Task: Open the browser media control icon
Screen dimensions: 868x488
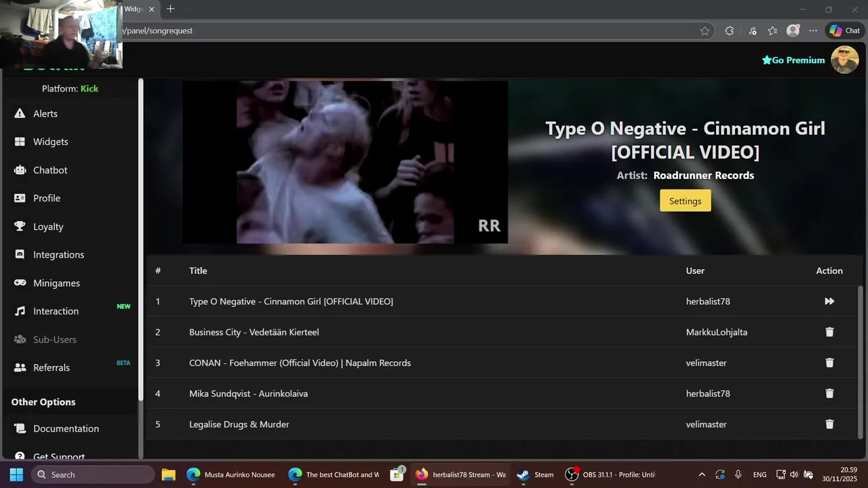Action: 752,30
